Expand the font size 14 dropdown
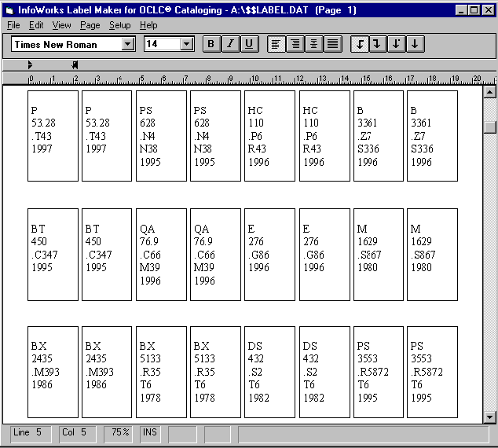 pyautogui.click(x=186, y=45)
